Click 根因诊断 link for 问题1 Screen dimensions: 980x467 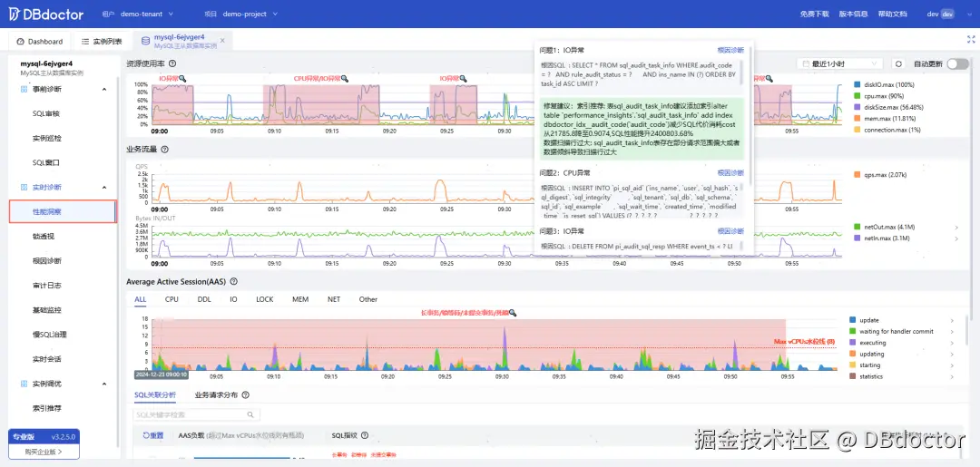730,50
